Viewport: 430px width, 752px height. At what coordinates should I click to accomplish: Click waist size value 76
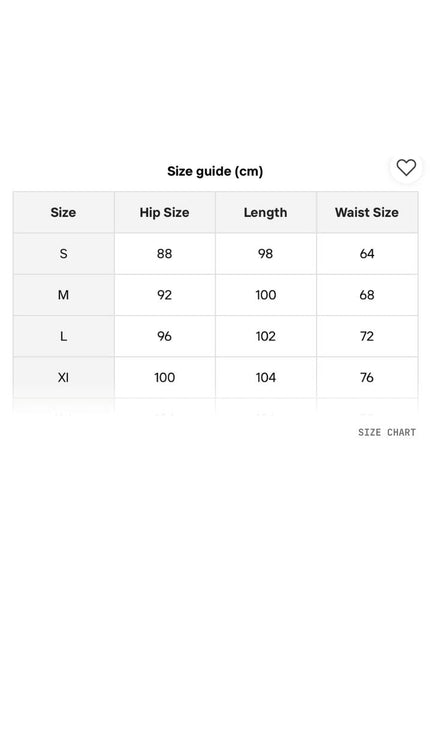[367, 377]
